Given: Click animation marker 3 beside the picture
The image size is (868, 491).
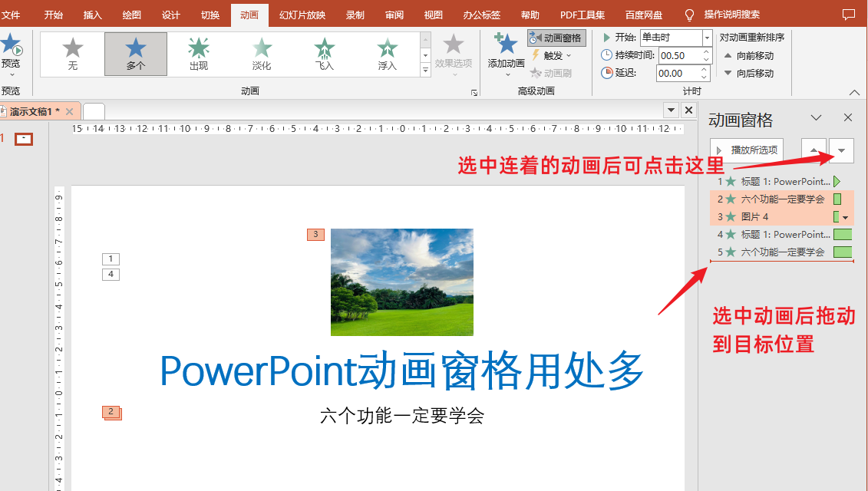Looking at the screenshot, I should (x=315, y=235).
